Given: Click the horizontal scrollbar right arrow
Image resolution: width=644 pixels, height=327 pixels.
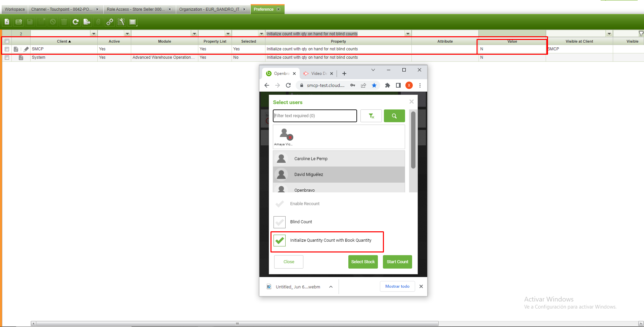Looking at the screenshot, I should 641,324.
